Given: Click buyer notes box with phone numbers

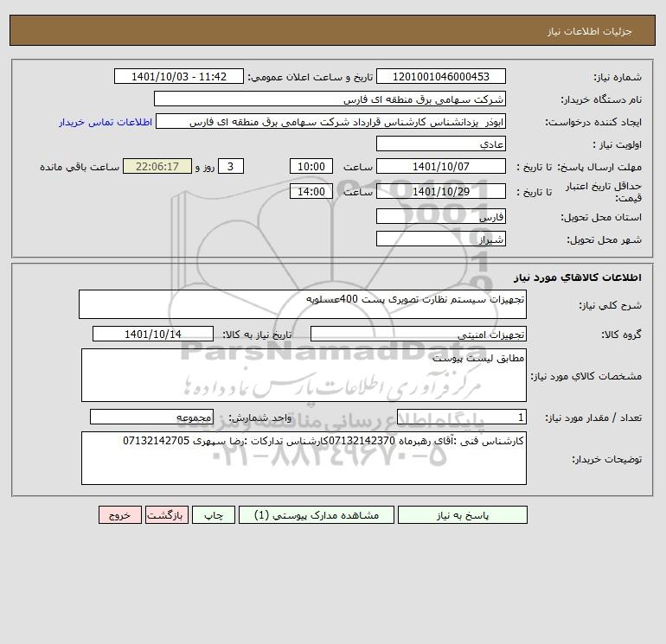Looking at the screenshot, I should (304, 458).
